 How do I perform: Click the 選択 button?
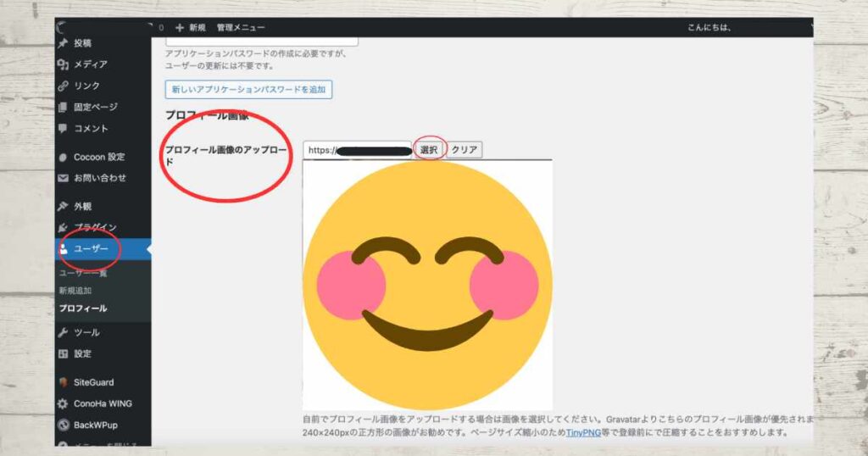pos(429,149)
